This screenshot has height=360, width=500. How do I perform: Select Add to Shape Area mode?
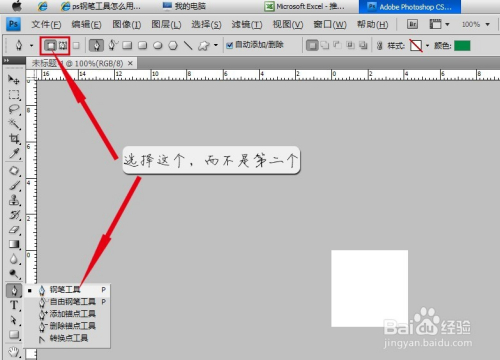point(325,45)
